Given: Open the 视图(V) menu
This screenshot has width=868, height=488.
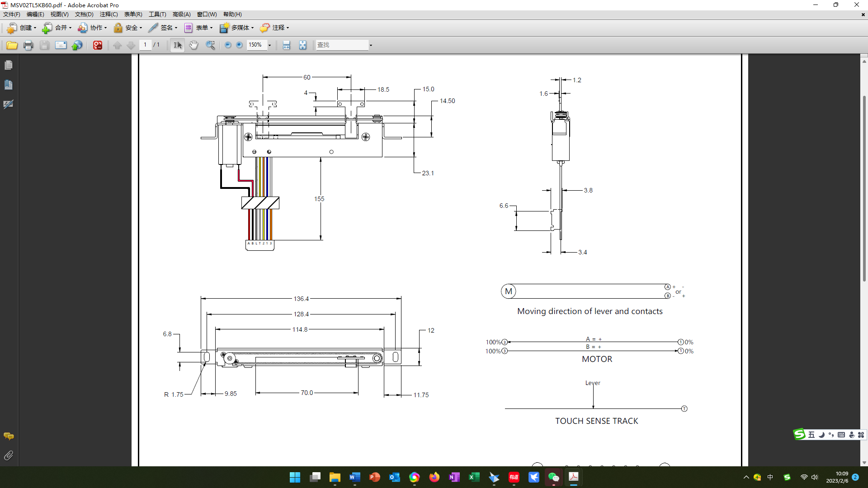Looking at the screenshot, I should (59, 14).
